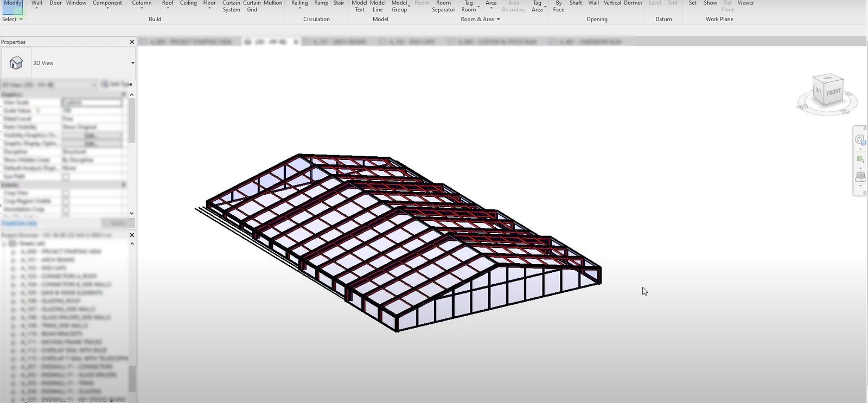Toggle the Sun Path checkbox

[66, 177]
